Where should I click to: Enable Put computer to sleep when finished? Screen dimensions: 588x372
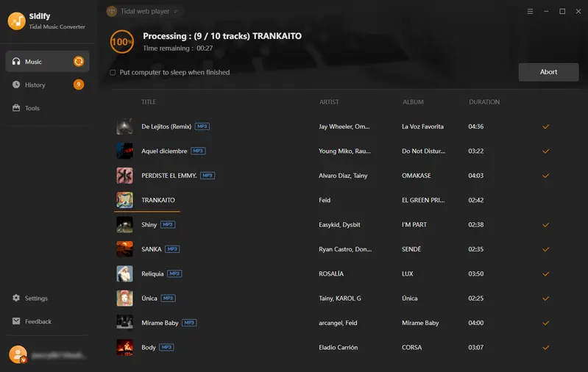tap(113, 72)
